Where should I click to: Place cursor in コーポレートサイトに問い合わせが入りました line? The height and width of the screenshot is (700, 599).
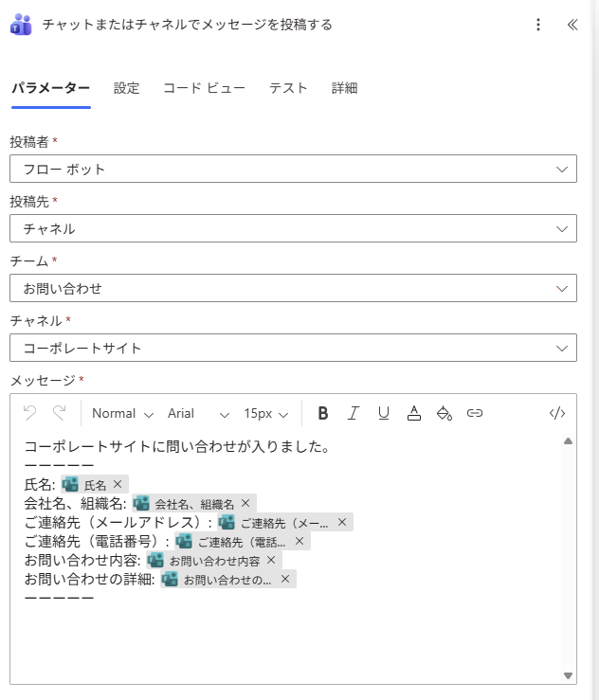177,446
